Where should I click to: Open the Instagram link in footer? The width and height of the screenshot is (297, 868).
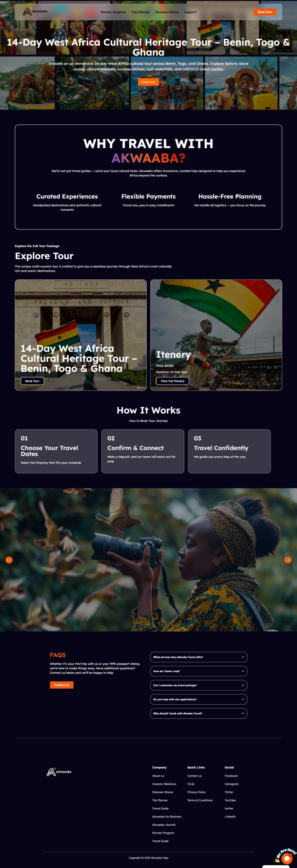pos(231,784)
